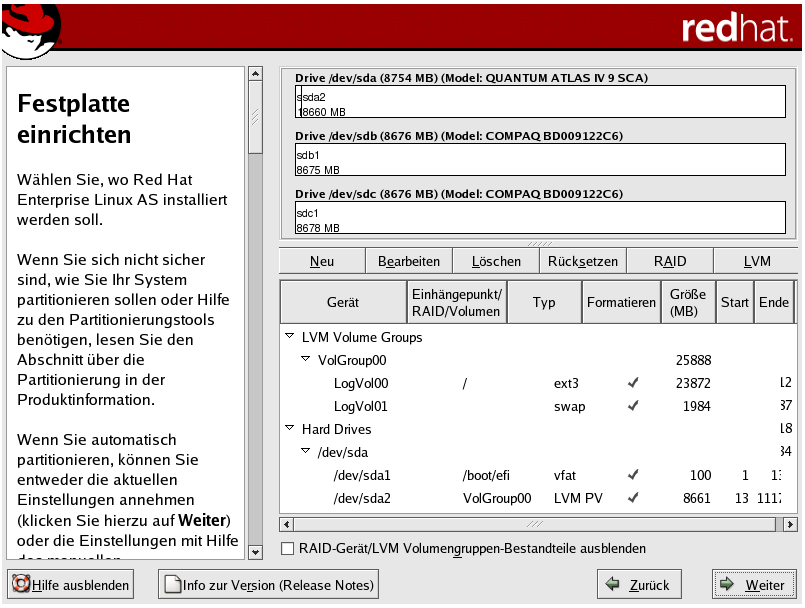Toggle format checkmark for LogVol00
Viewport: 805px width, 608px height.
pos(632,383)
